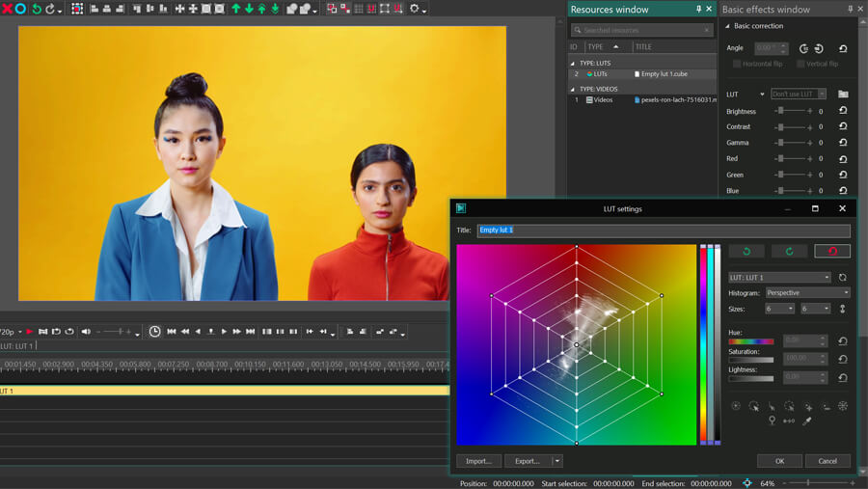Image resolution: width=868 pixels, height=489 pixels.
Task: Reset Hue with its revert arrow
Action: pos(843,341)
